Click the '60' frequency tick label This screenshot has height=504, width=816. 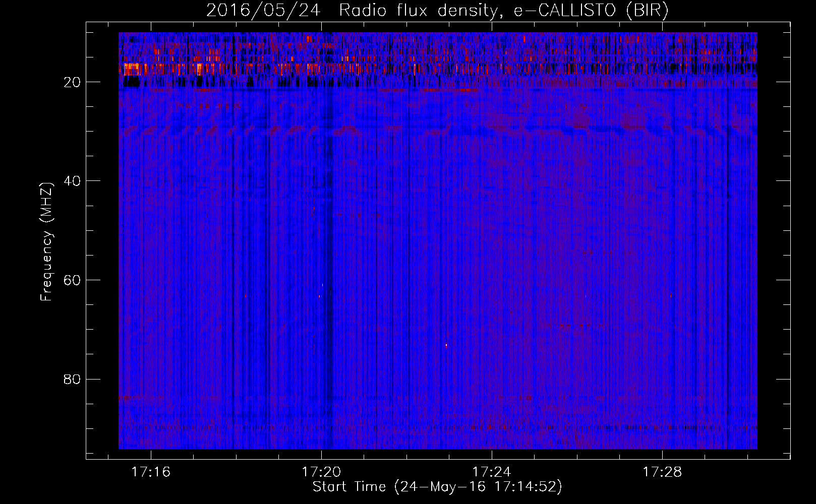click(x=73, y=280)
